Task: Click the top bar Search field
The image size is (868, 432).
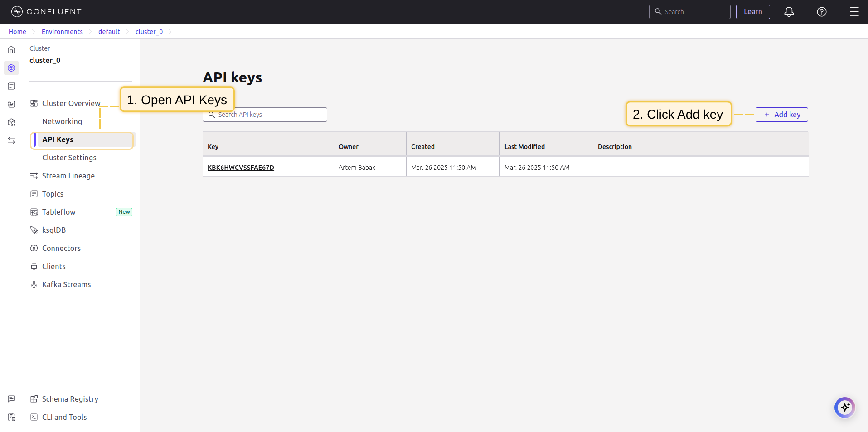Action: pyautogui.click(x=689, y=12)
